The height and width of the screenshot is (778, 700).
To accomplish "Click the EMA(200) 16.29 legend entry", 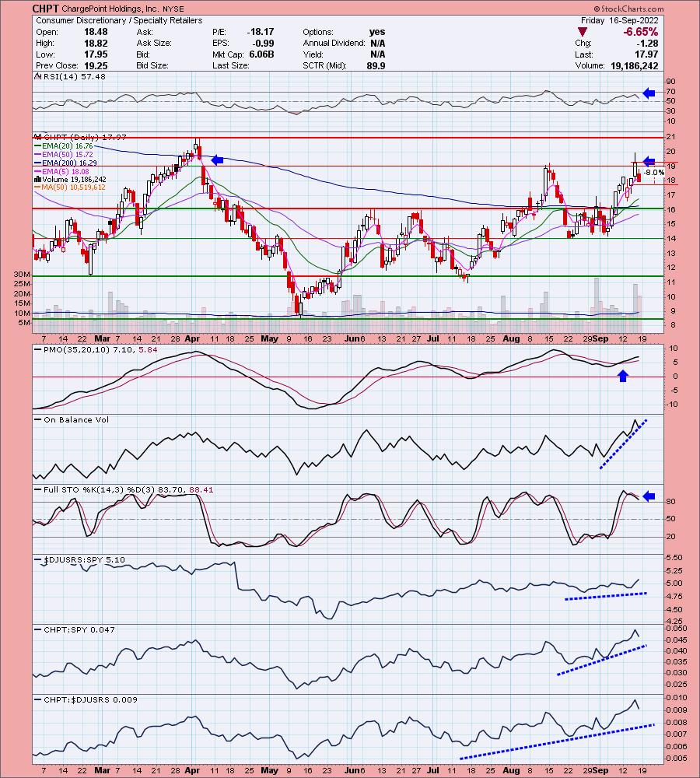I will coord(69,163).
